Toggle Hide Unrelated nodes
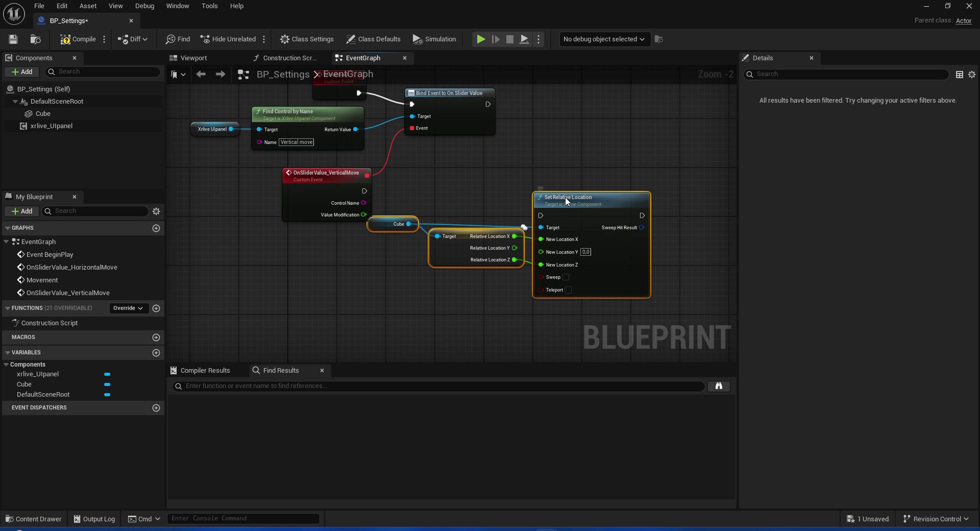The width and height of the screenshot is (980, 531). [228, 39]
